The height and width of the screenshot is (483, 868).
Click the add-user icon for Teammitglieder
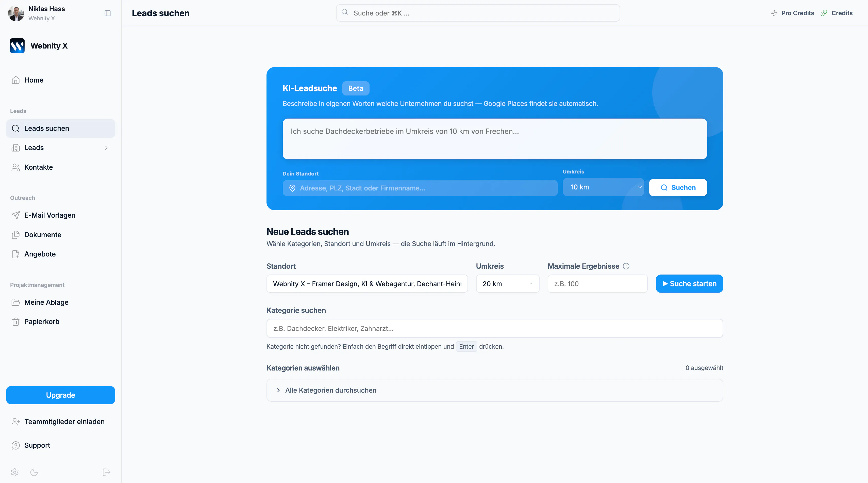[x=15, y=422]
